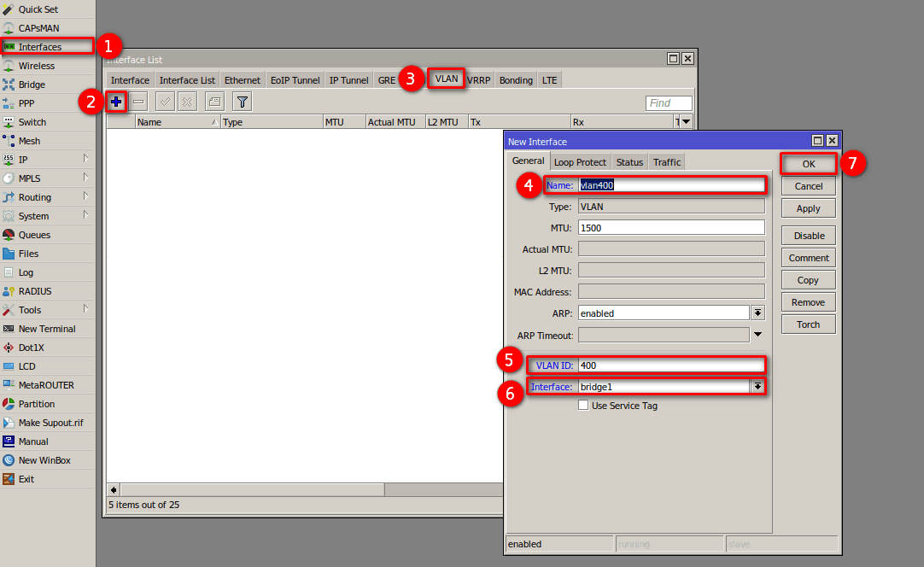Open the Interface dropdown for bridge1

pos(757,387)
